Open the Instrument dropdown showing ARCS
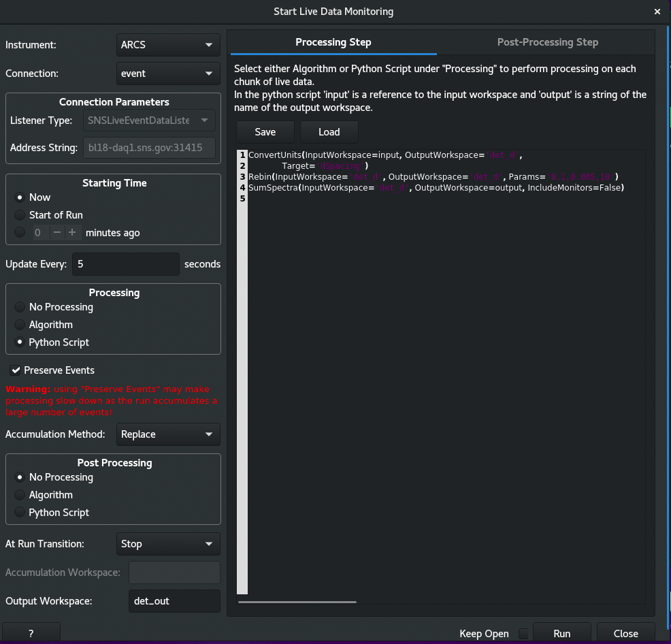This screenshot has height=644, width=671. [x=168, y=45]
